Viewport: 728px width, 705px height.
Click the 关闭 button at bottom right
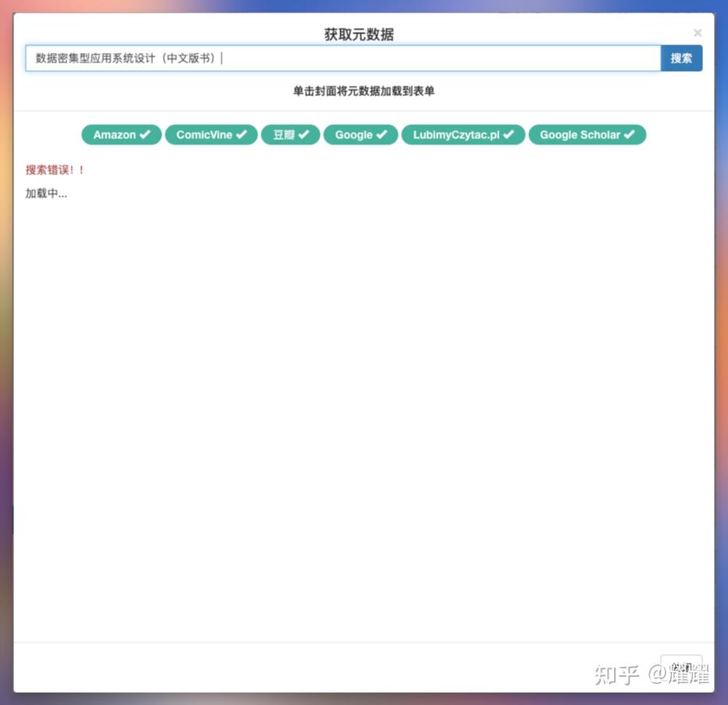pos(682,668)
